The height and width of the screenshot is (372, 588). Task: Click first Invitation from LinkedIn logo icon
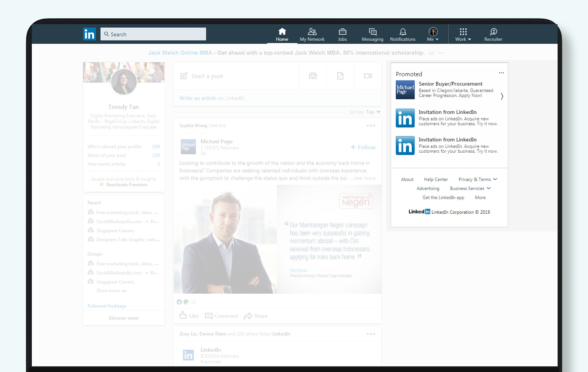click(x=405, y=118)
